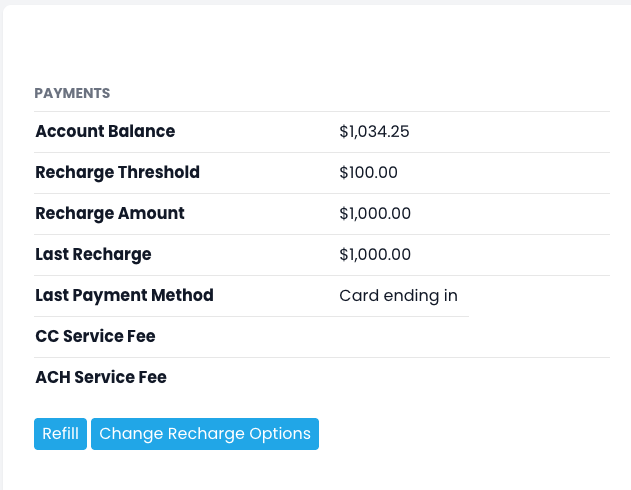Click the Refill button
Image resolution: width=631 pixels, height=490 pixels.
pyautogui.click(x=60, y=434)
